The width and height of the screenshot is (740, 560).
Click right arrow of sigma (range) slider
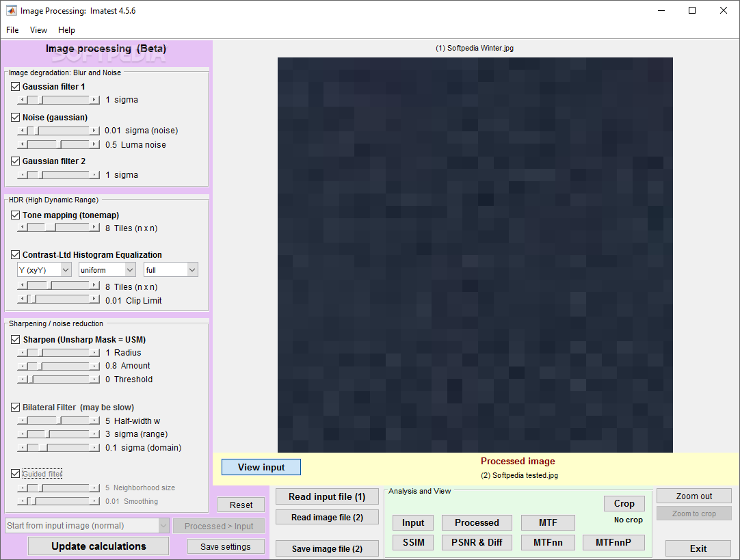[95, 434]
